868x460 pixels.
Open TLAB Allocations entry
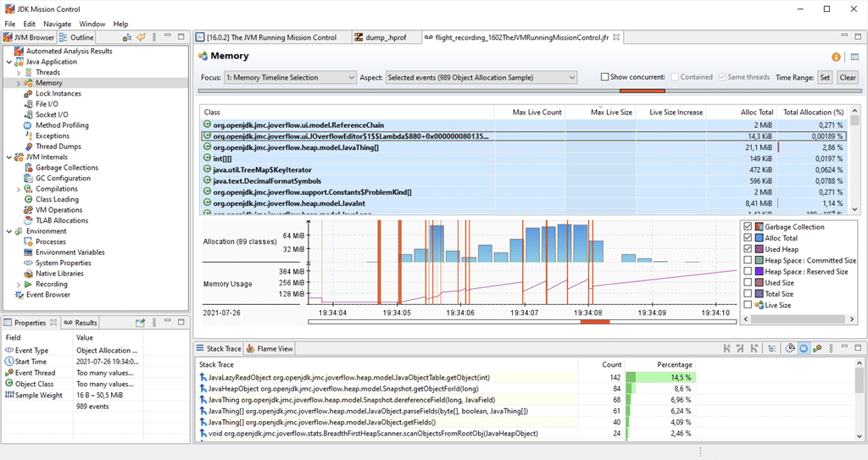(62, 220)
